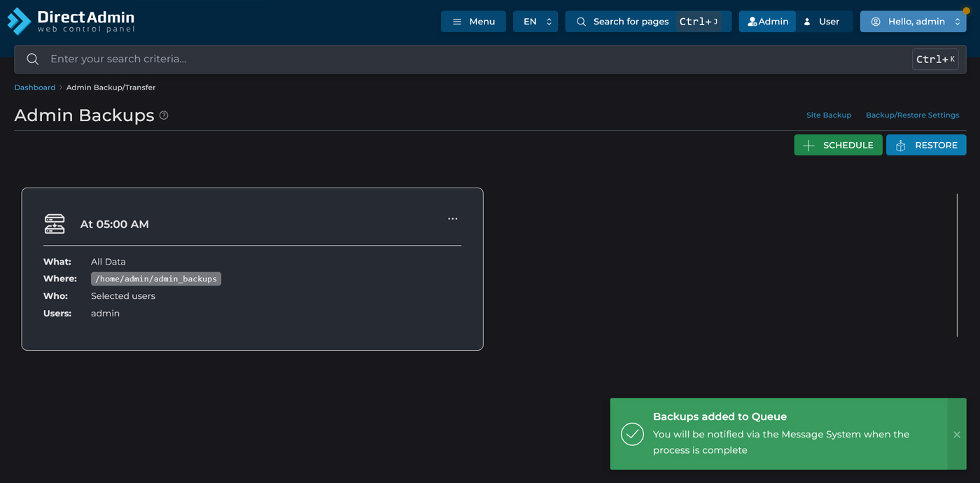Expand the Hello, admin account dropdown
The width and height of the screenshot is (980, 483).
(913, 22)
